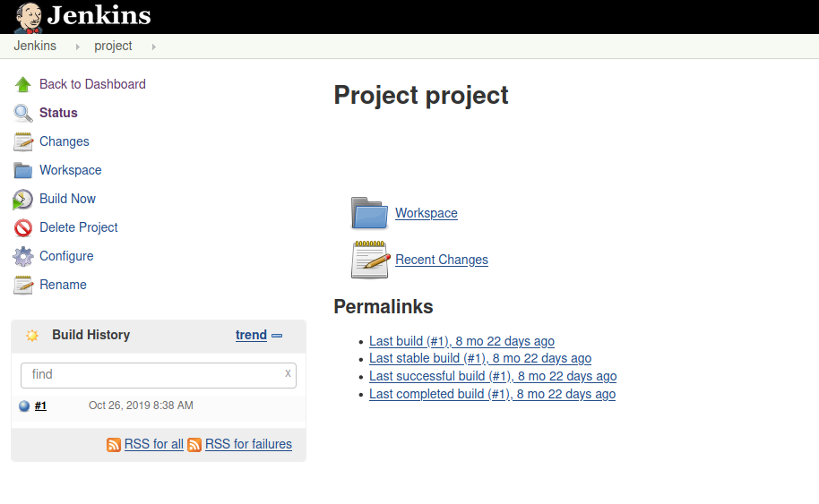Click the red Delete Project icon
Image resolution: width=819 pixels, height=504 pixels.
pos(23,227)
